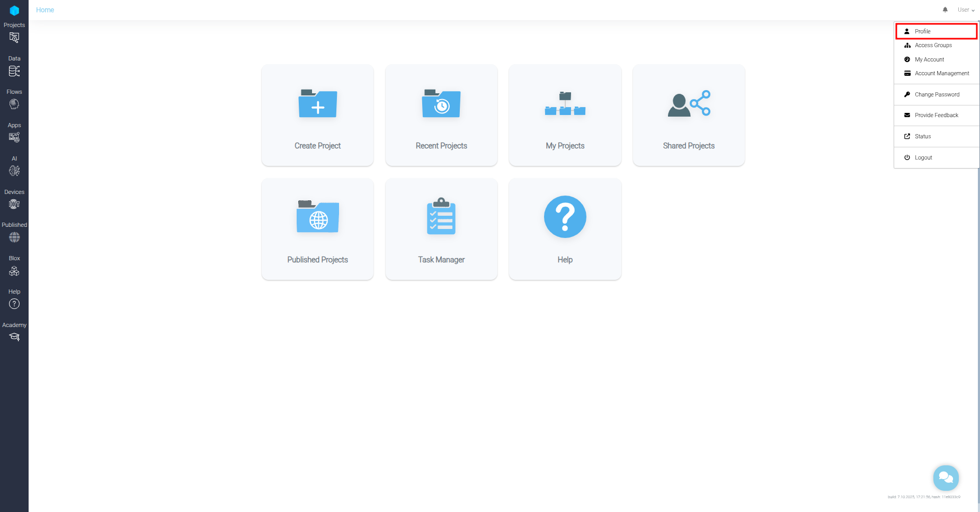This screenshot has height=512, width=980.
Task: Open the AI section in the sidebar
Action: click(x=14, y=171)
